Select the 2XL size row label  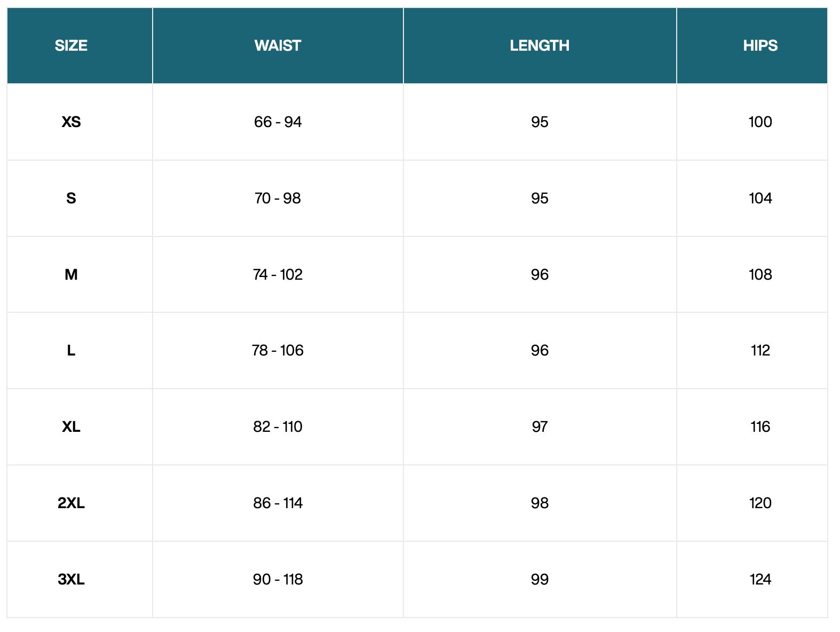71,503
